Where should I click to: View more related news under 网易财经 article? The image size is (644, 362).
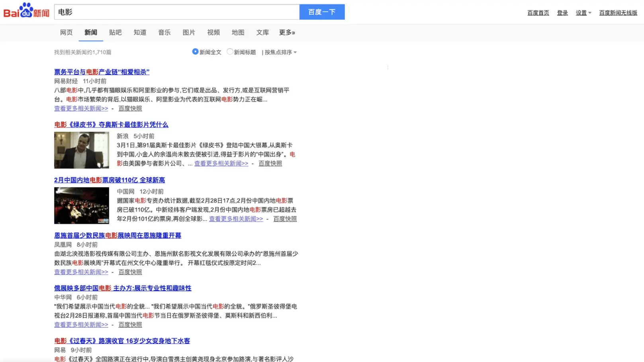click(x=81, y=108)
